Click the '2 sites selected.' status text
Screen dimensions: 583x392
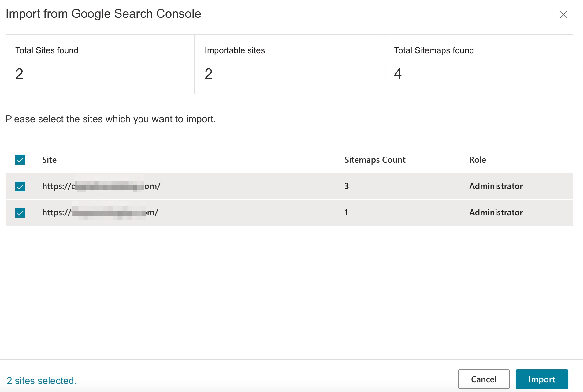click(42, 381)
